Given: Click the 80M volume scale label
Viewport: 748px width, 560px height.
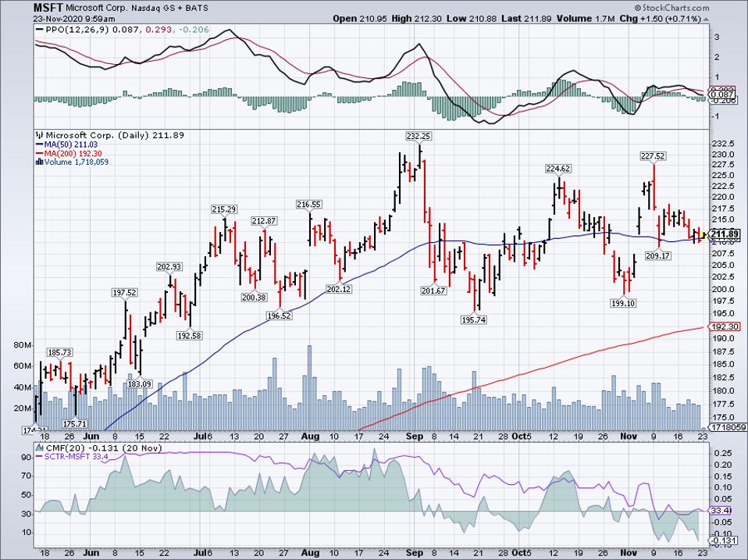Looking at the screenshot, I should tap(23, 345).
